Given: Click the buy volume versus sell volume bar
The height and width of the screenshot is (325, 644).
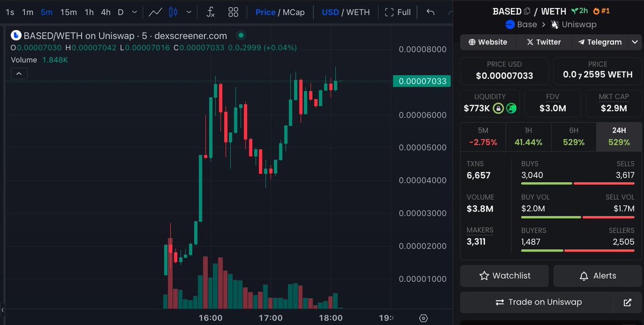Looking at the screenshot, I should click(x=578, y=217).
